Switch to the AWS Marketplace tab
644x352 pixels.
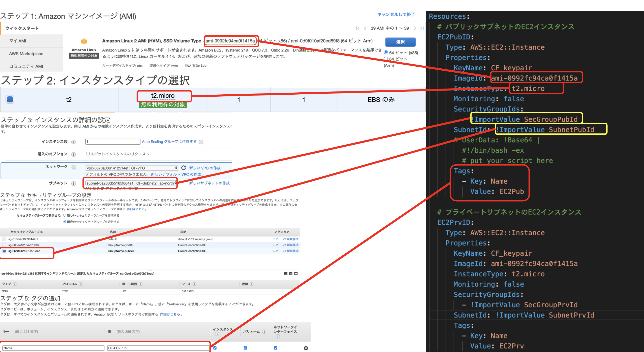[x=26, y=54]
